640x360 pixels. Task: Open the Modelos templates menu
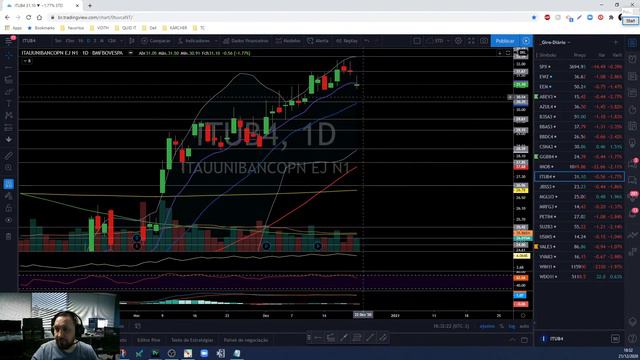[x=288, y=41]
